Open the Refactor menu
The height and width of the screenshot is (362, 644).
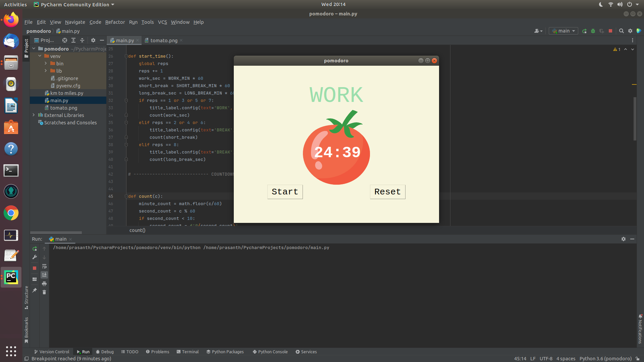(115, 22)
